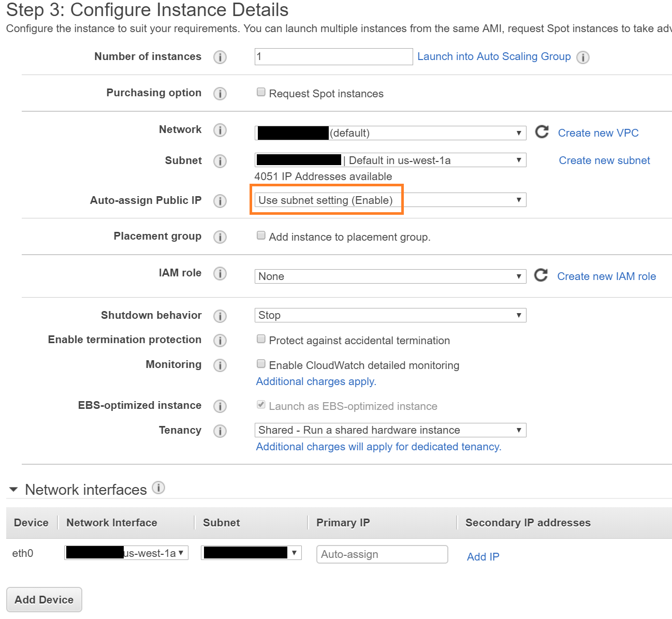The image size is (672, 619).
Task: Enable protection against accidental termination
Action: point(261,338)
